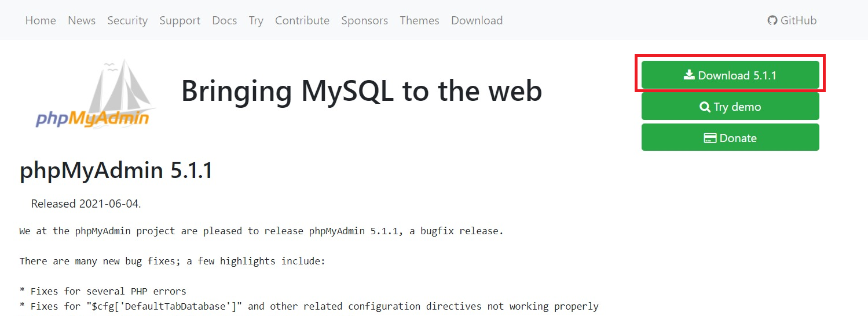The width and height of the screenshot is (868, 316).
Task: Click the green Donate button
Action: pyautogui.click(x=730, y=137)
